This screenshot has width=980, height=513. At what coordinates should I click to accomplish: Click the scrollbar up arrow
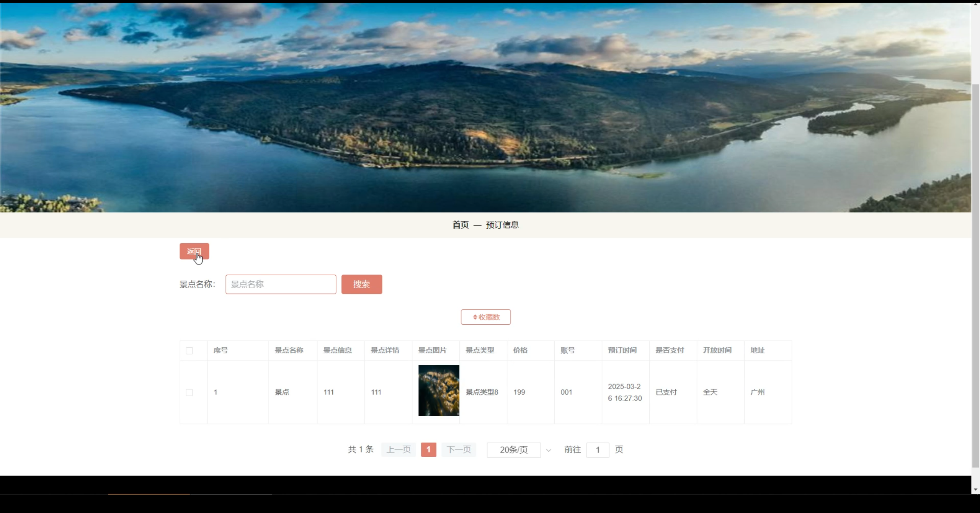point(975,4)
